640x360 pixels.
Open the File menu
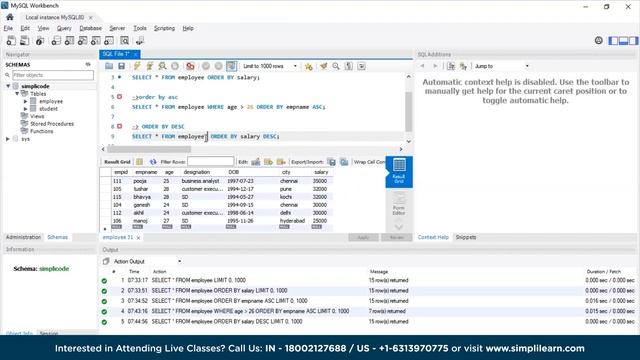coord(8,28)
